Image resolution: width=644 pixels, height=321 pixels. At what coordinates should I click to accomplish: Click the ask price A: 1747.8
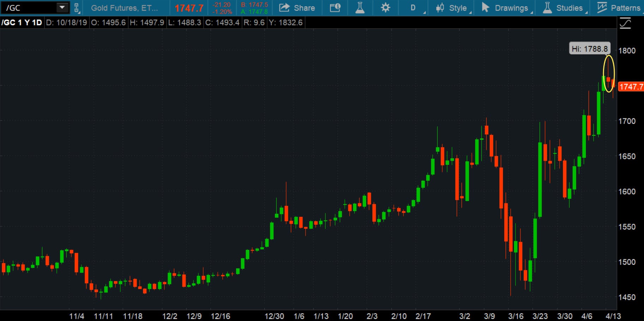[x=254, y=12]
